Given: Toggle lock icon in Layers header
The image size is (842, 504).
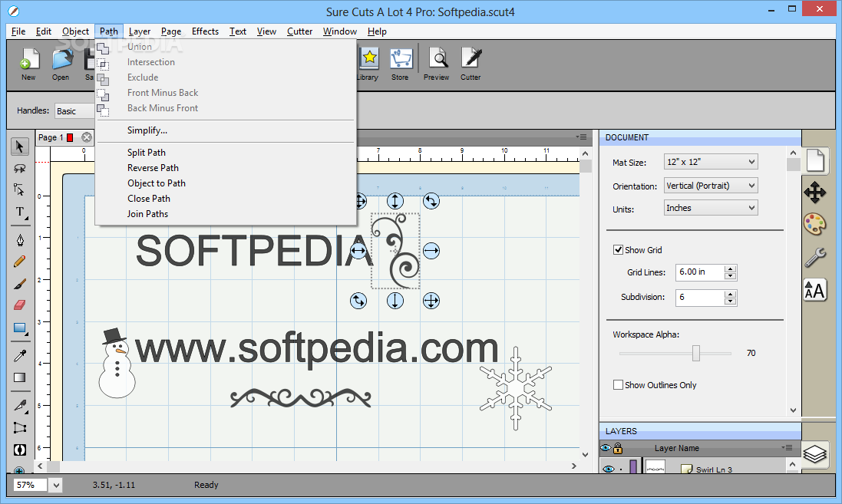Looking at the screenshot, I should (x=618, y=448).
